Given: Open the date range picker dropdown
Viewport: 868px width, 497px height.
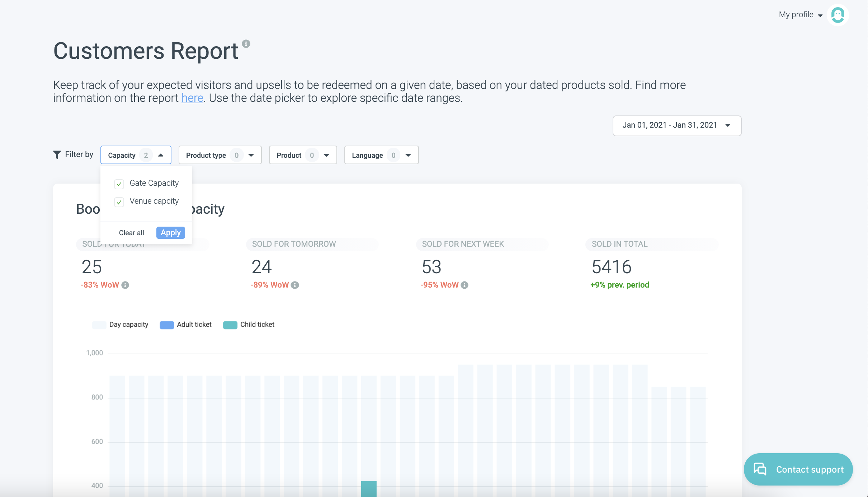Looking at the screenshot, I should (x=676, y=126).
